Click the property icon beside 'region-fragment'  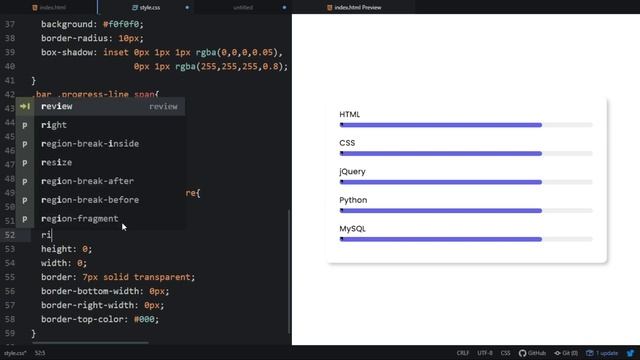pyautogui.click(x=25, y=219)
